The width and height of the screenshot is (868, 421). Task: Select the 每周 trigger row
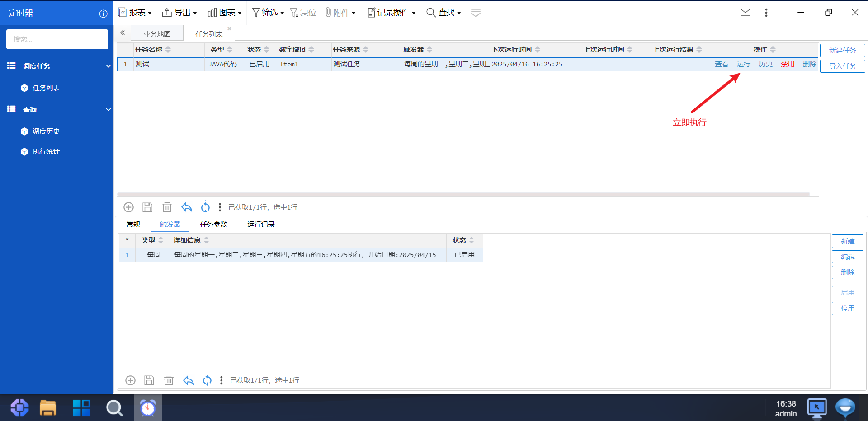tap(301, 255)
